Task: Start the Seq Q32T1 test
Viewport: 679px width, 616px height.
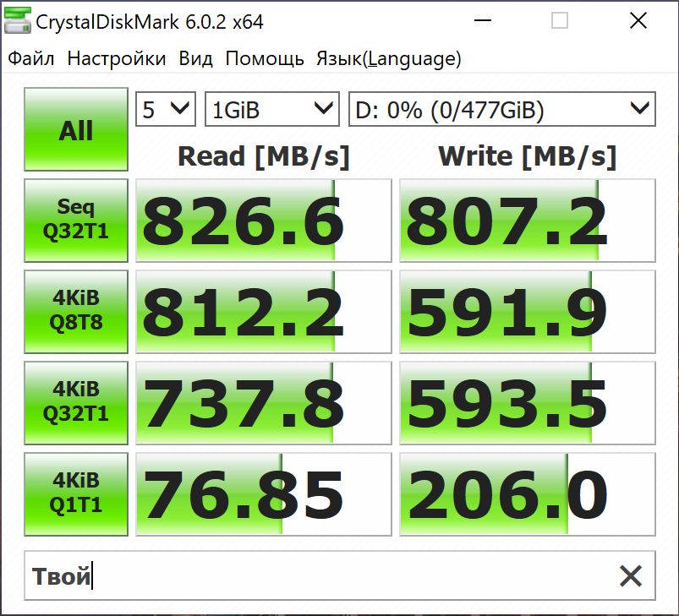Action: point(76,221)
